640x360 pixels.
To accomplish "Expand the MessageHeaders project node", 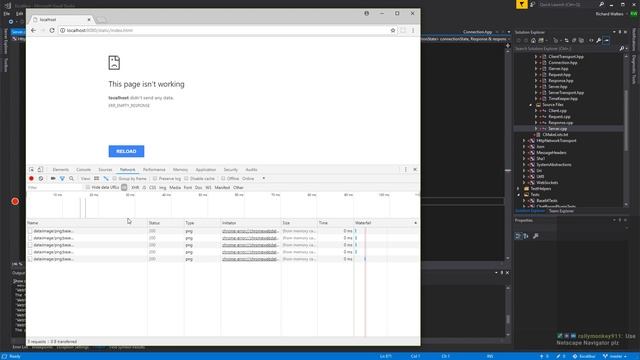I will coord(524,153).
